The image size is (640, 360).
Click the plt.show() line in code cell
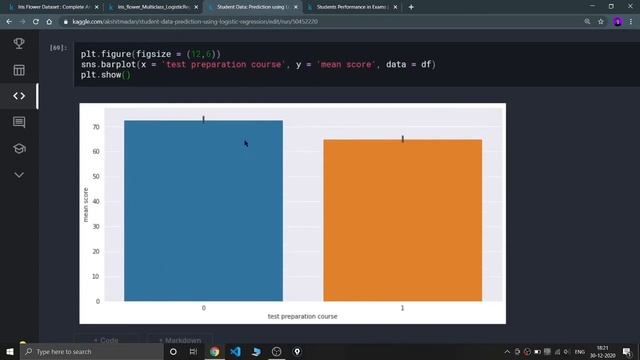coord(105,75)
